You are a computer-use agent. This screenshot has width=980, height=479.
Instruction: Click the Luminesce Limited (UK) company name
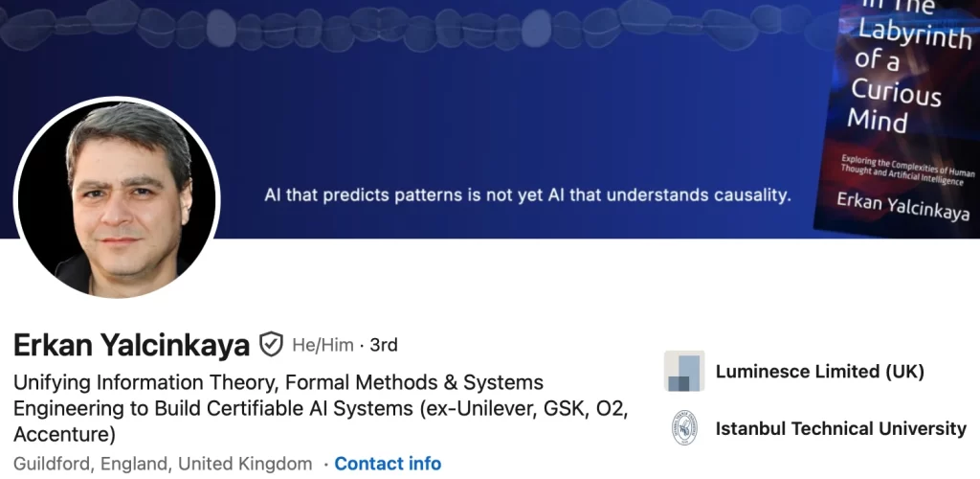coord(819,372)
